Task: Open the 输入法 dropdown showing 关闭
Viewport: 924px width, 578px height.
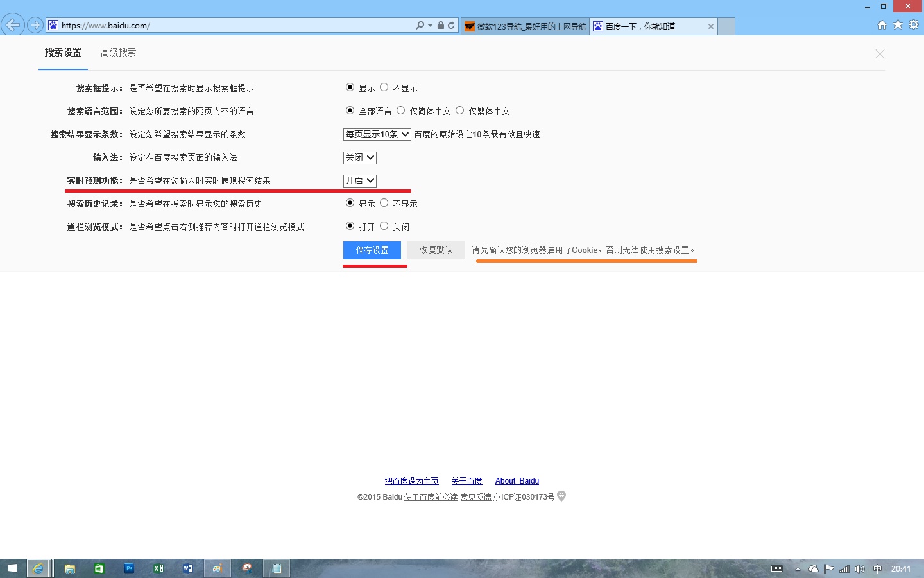Action: point(360,157)
